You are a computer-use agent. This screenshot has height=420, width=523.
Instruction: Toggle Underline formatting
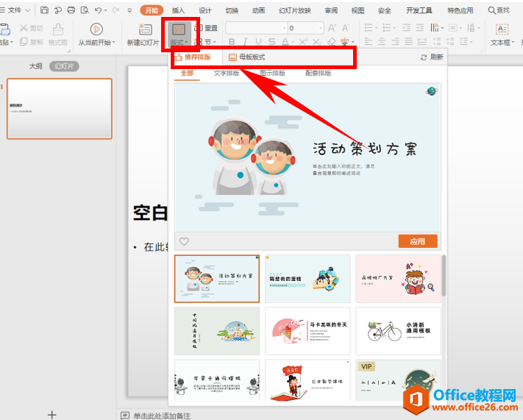(x=258, y=42)
